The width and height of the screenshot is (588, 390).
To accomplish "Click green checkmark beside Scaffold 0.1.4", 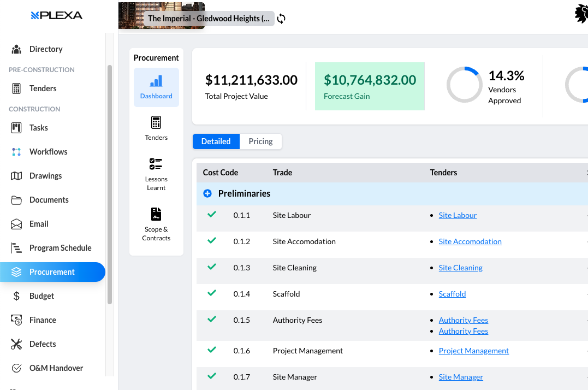I will click(212, 293).
